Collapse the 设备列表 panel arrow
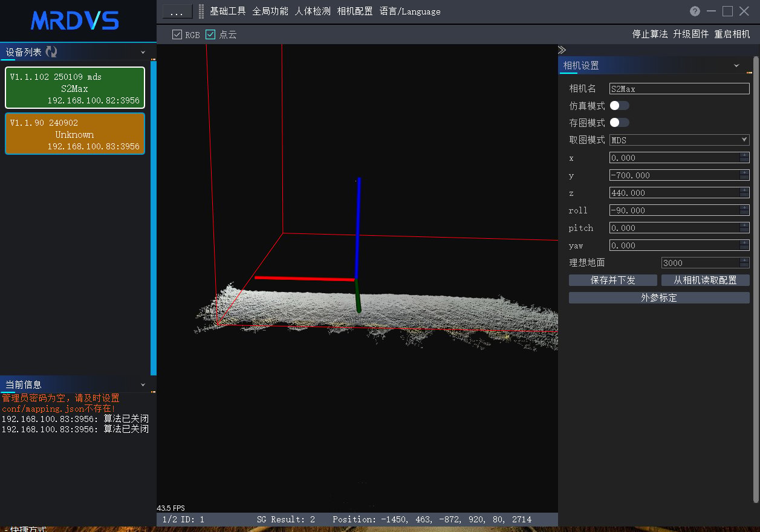This screenshot has height=532, width=760. (x=143, y=53)
